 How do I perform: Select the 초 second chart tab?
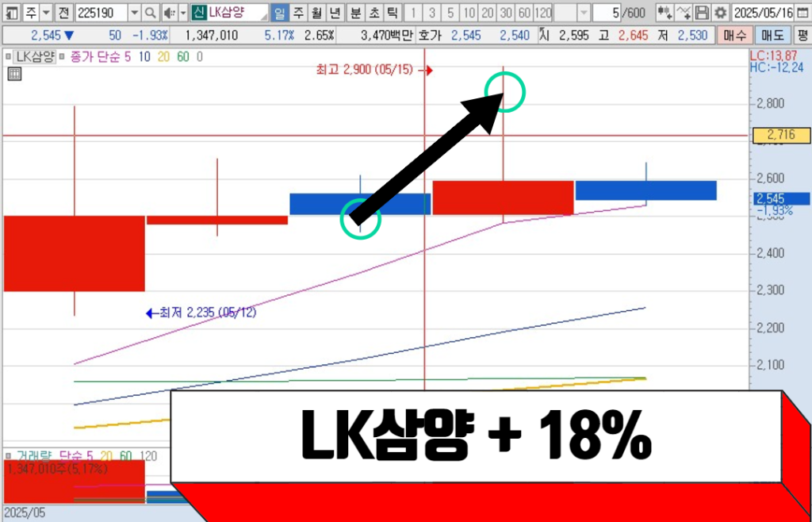coord(374,12)
